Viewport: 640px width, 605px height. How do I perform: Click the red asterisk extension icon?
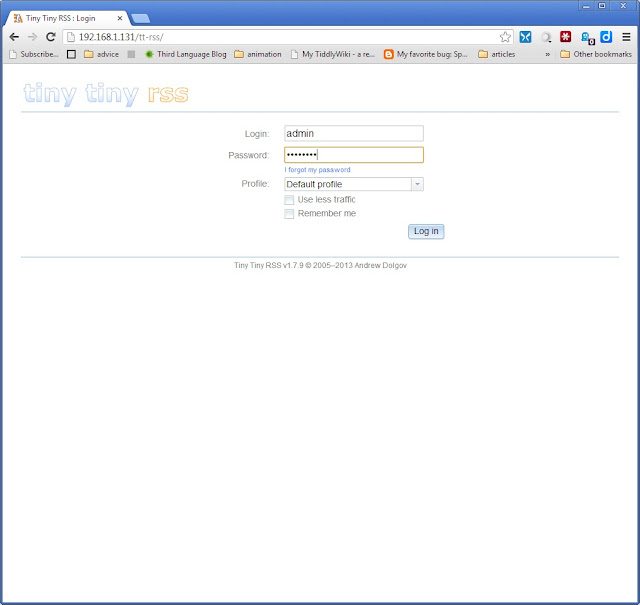(x=565, y=37)
